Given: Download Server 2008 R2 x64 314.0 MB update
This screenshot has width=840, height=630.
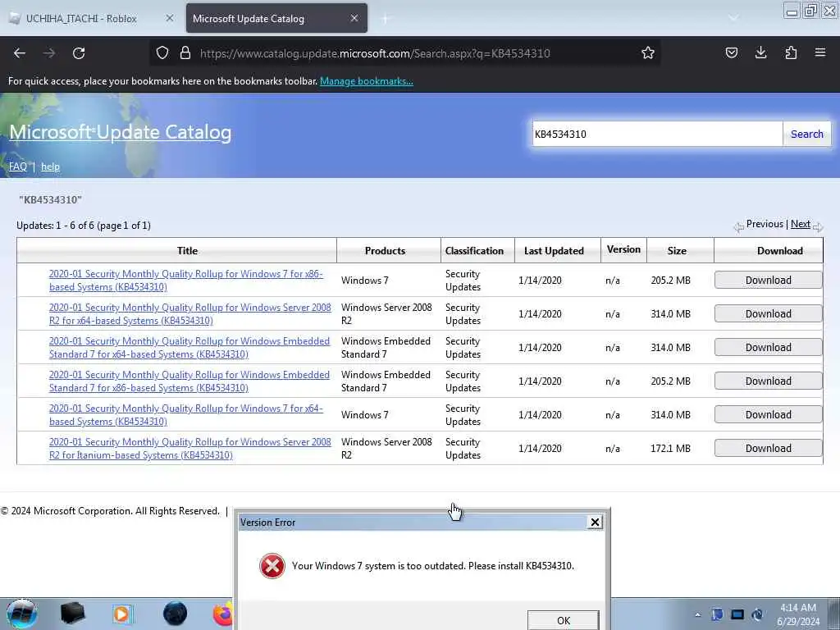Looking at the screenshot, I should pos(768,314).
